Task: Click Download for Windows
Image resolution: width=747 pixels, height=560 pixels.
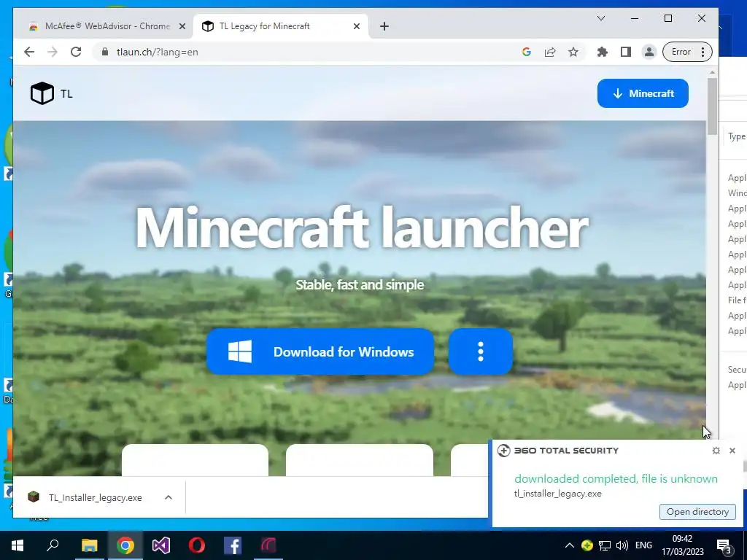Action: coord(320,351)
